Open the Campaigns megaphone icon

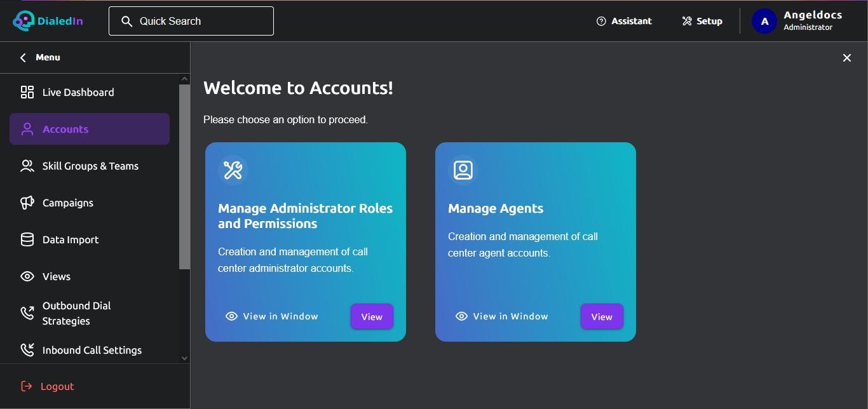tap(27, 203)
